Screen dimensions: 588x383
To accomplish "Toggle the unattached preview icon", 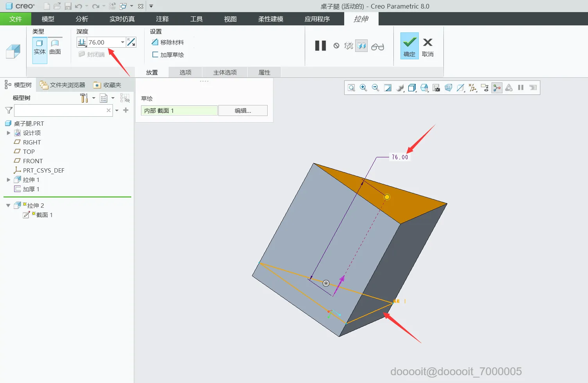I will tap(349, 46).
